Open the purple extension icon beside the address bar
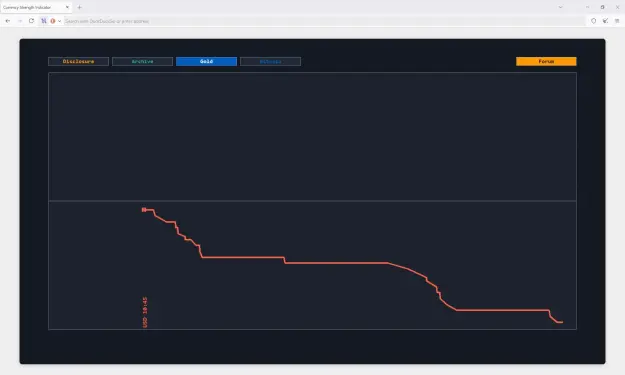The width and height of the screenshot is (625, 375). pos(44,21)
